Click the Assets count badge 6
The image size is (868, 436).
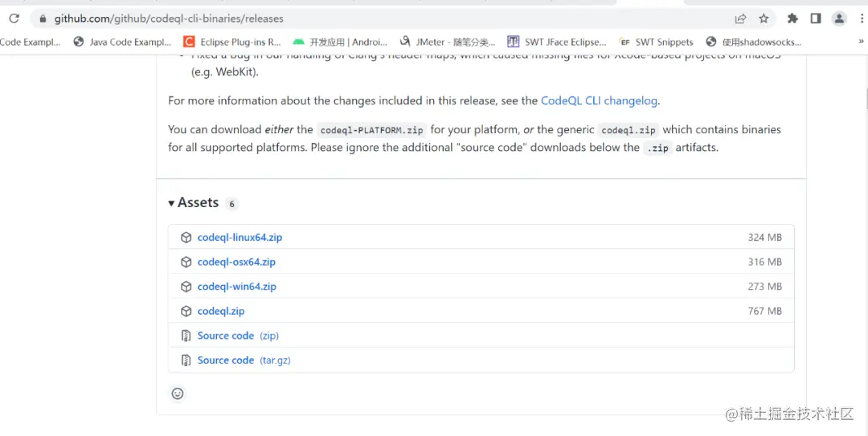coord(231,204)
